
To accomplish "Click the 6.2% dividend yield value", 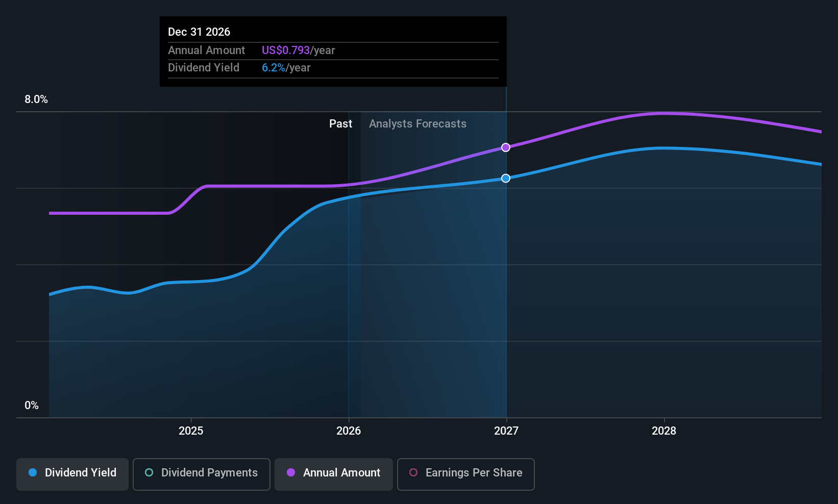I will (x=274, y=68).
